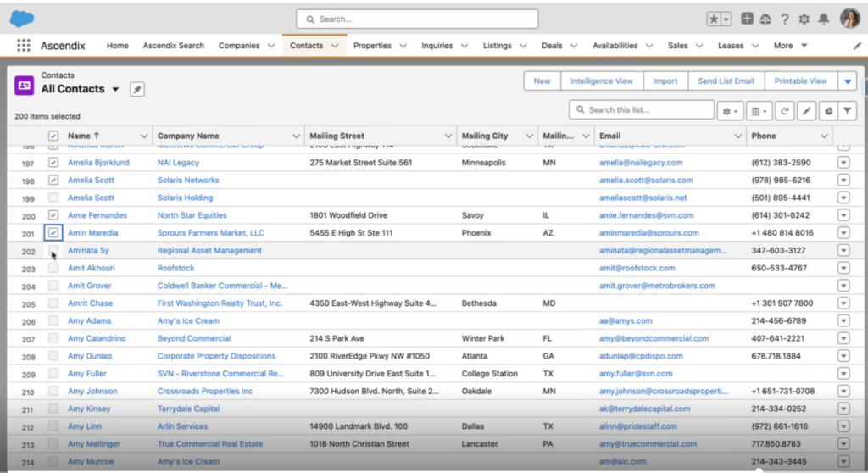Select the Amrit Chase row checkbox
868x473 pixels.
53,303
